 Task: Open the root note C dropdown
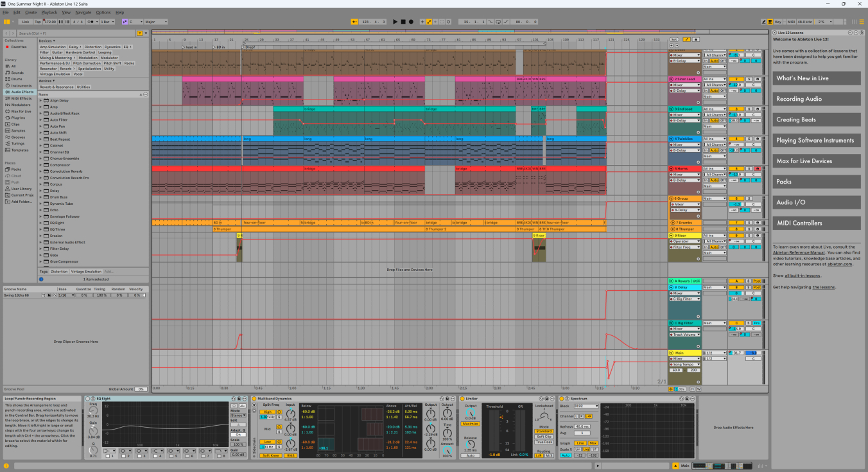tap(135, 22)
